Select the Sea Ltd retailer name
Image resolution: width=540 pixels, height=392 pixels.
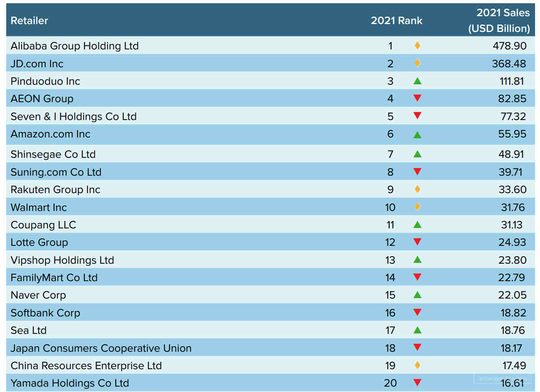(29, 331)
